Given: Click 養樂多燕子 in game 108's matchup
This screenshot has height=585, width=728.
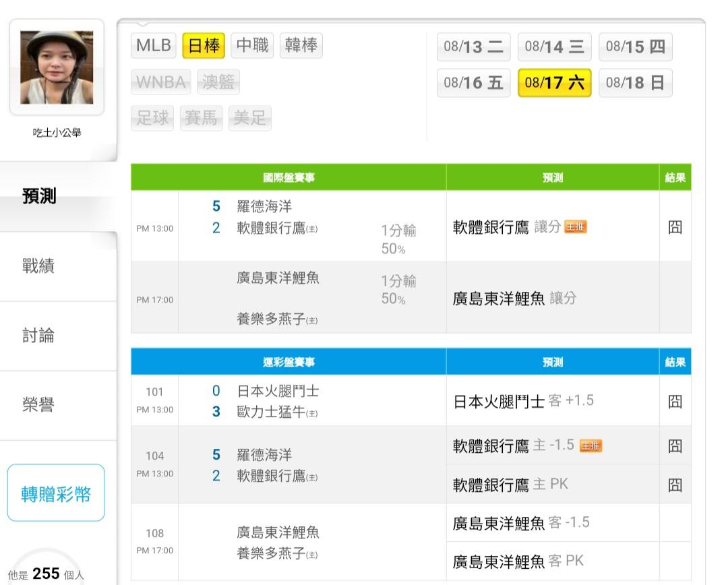Looking at the screenshot, I should point(271,553).
